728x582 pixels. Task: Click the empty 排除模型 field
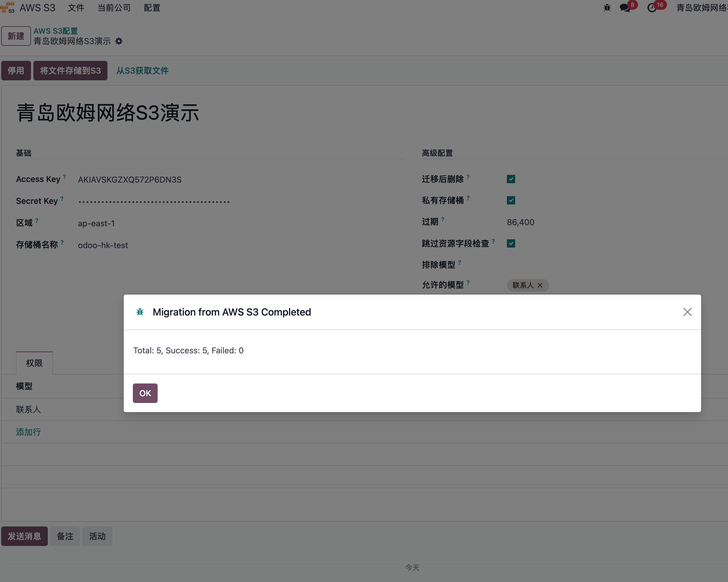(617, 264)
